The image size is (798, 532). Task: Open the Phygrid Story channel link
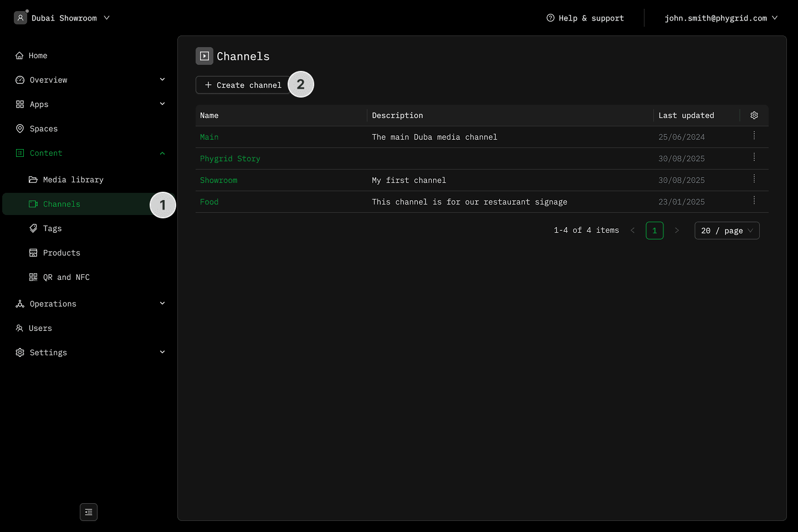tap(230, 158)
